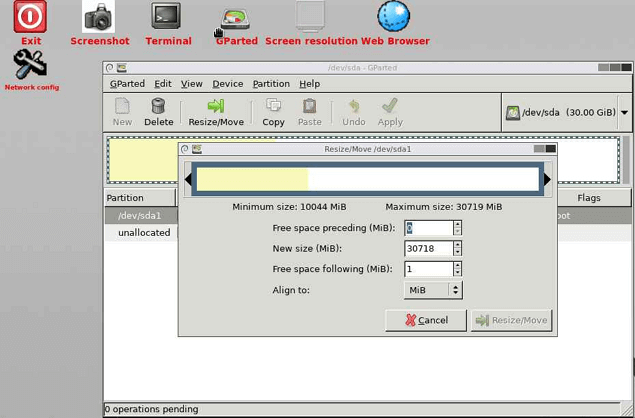Select the unallocated row in partition list

coord(144,233)
